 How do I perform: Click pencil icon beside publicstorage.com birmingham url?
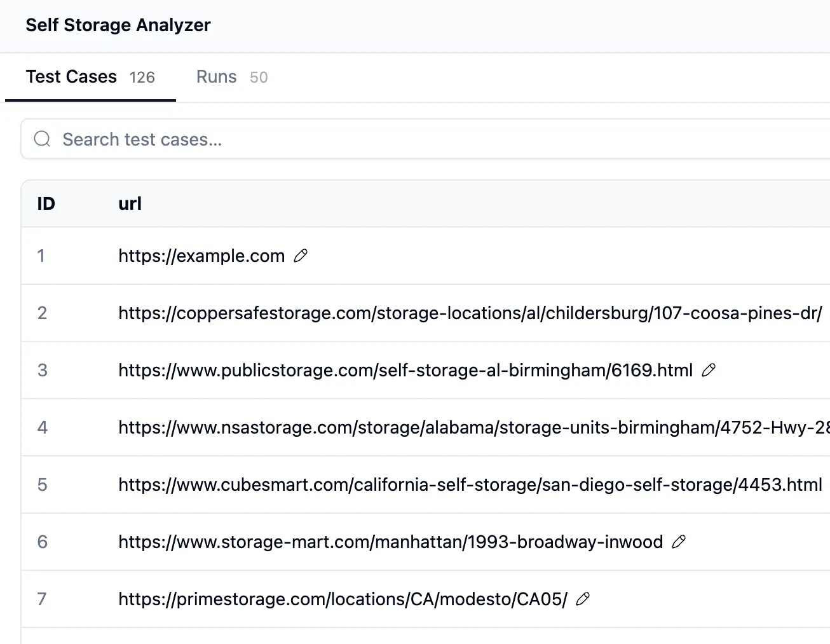click(x=709, y=370)
